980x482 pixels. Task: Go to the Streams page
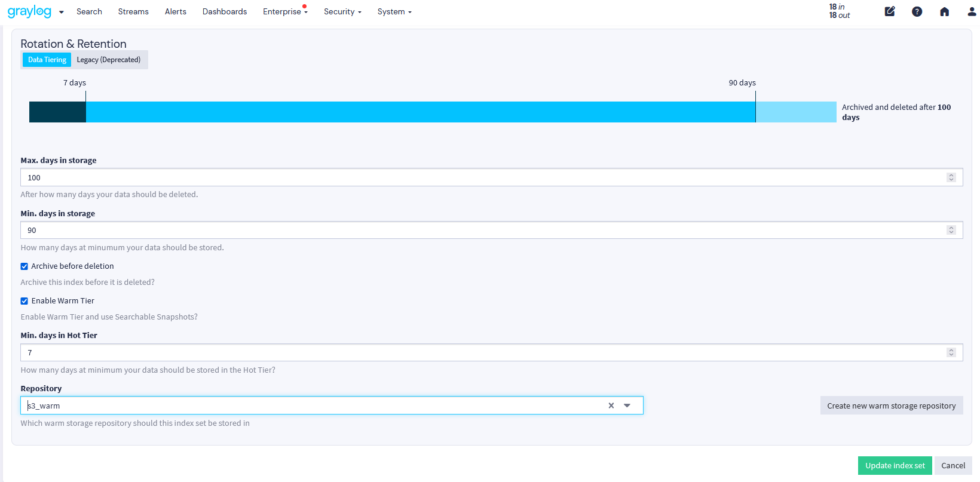(133, 11)
